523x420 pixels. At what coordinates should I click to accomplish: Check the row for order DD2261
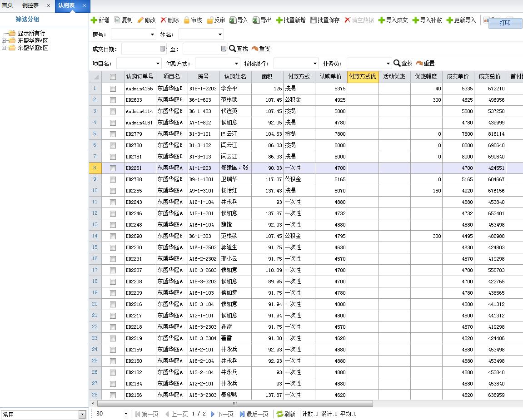click(x=113, y=168)
